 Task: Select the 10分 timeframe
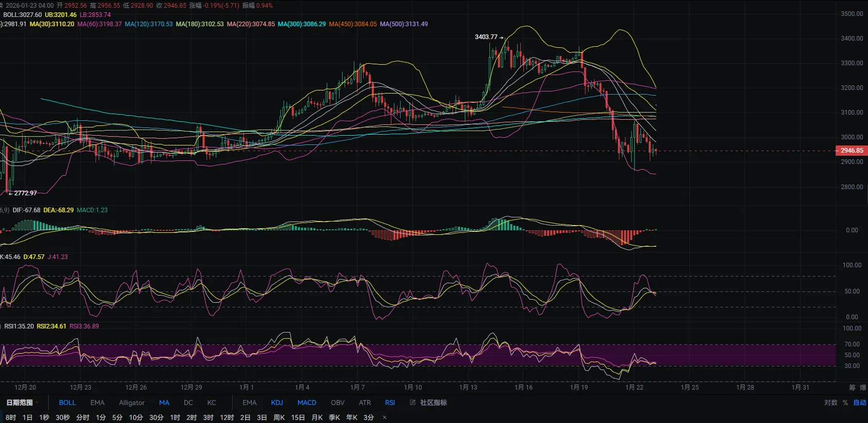[136, 417]
